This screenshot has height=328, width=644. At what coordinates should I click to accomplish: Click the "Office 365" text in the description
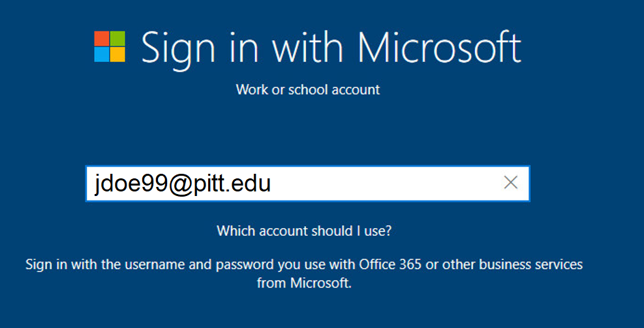click(390, 264)
